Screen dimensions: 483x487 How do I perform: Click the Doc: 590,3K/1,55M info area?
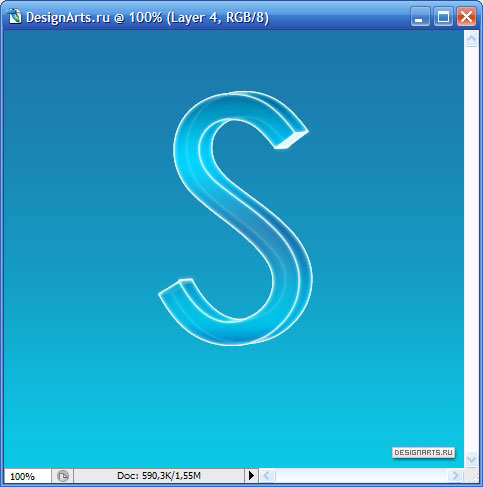tap(159, 476)
